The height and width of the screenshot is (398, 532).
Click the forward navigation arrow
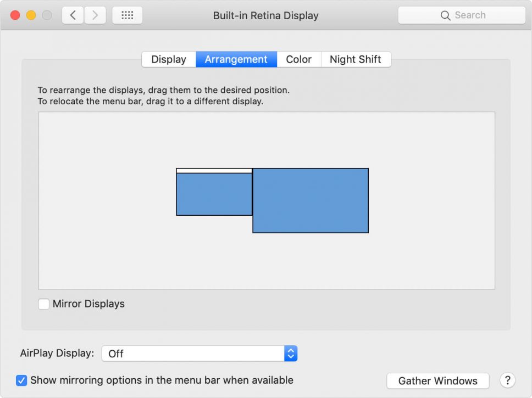coord(95,15)
